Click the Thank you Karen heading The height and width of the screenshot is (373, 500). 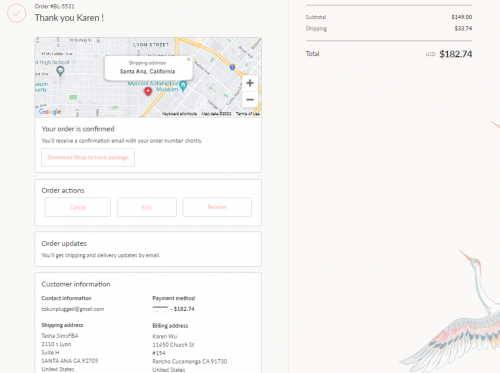pos(69,18)
